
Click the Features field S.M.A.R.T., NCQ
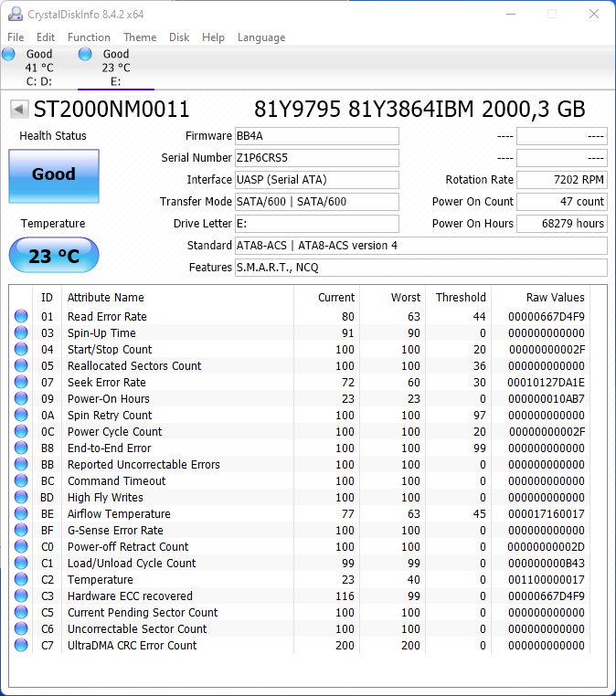tap(420, 268)
